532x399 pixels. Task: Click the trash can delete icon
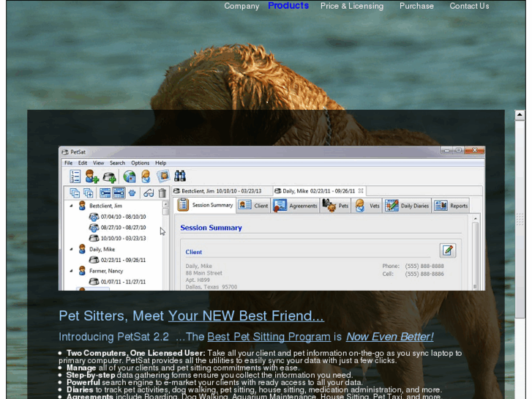(x=162, y=193)
